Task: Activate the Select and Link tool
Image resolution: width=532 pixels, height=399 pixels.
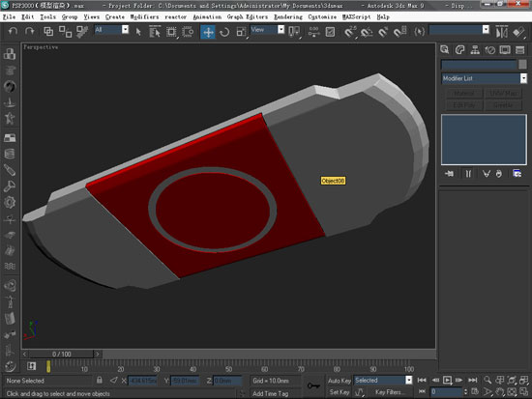Action: (x=48, y=32)
